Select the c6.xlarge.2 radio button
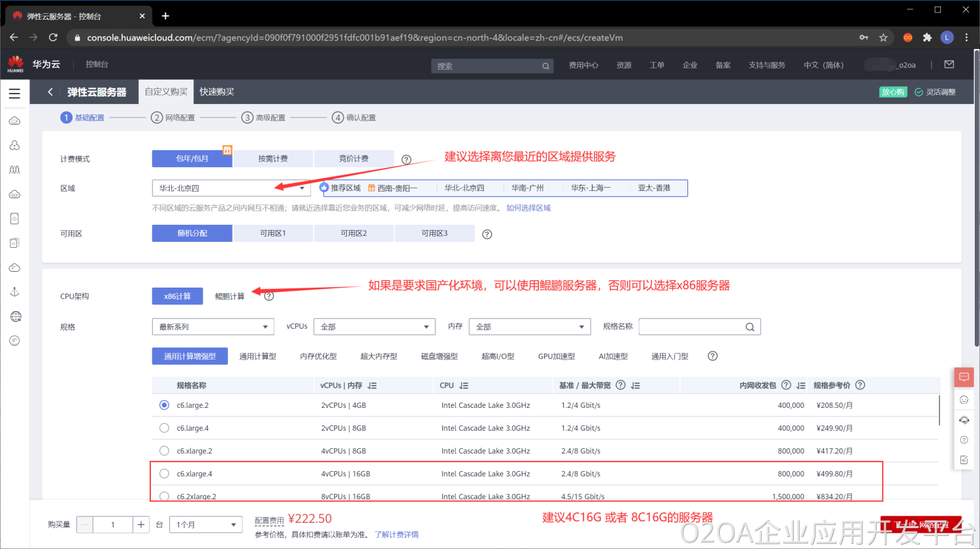 tap(164, 451)
